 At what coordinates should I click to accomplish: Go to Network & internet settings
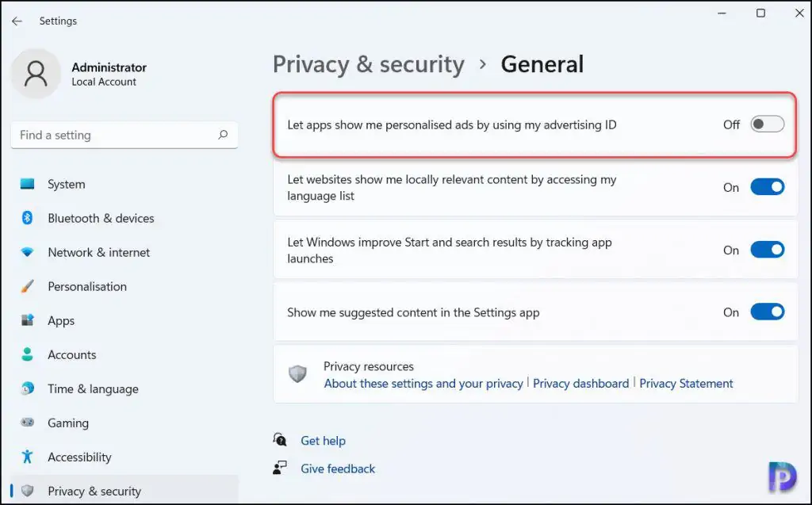click(x=124, y=252)
